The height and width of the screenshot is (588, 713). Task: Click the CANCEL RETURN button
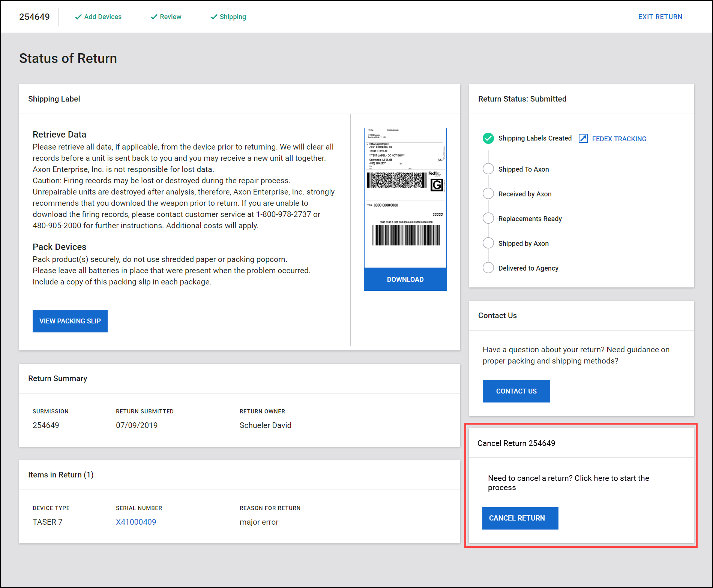pyautogui.click(x=520, y=518)
